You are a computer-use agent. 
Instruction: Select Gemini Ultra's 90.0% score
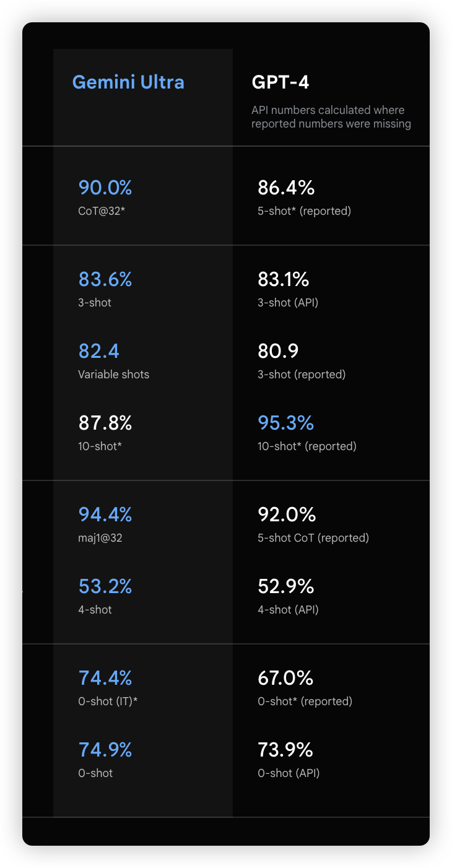click(105, 188)
